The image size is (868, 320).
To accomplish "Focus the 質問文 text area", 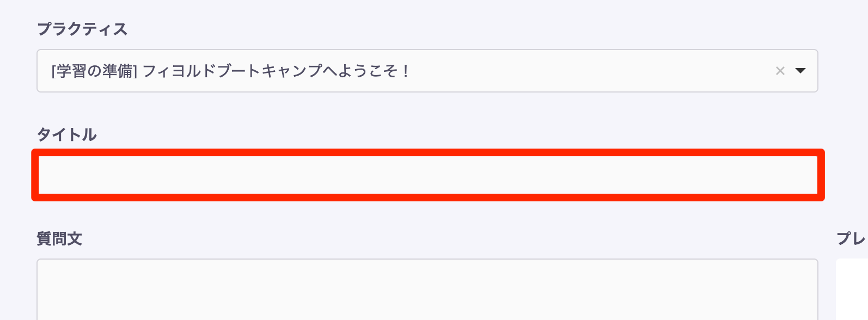I will 425,291.
